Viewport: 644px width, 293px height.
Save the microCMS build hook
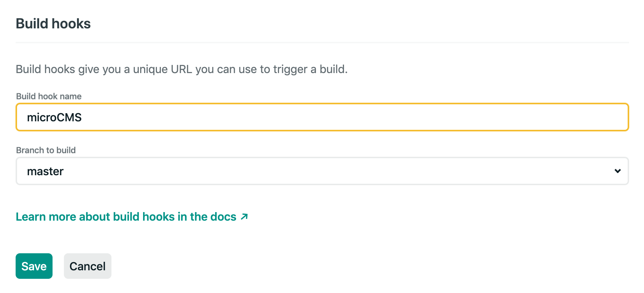pos(34,266)
